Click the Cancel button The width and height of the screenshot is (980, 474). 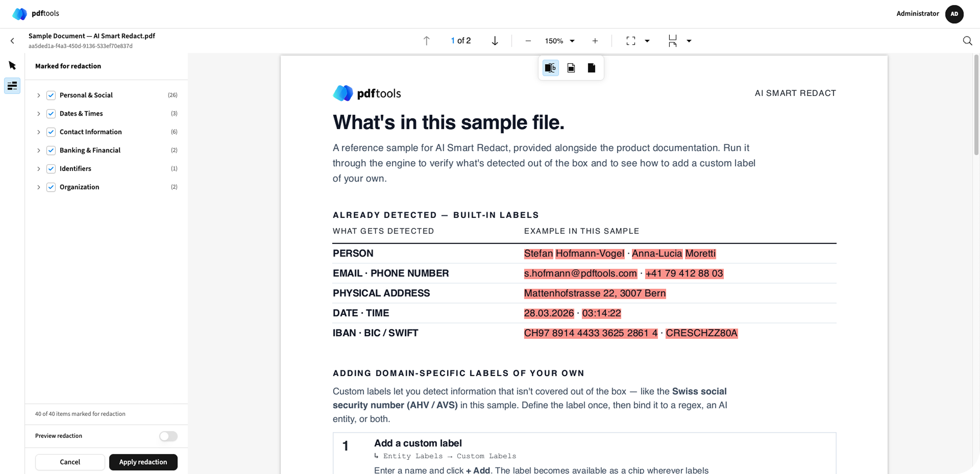(70, 462)
